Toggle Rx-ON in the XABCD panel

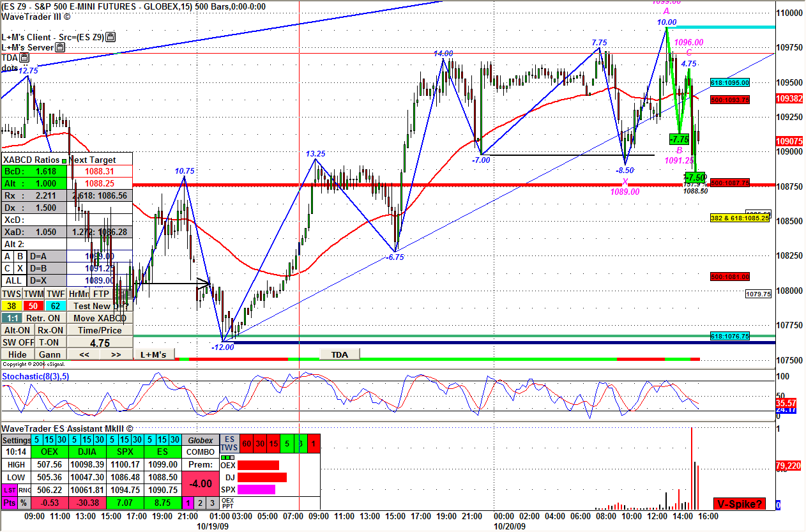[50, 330]
